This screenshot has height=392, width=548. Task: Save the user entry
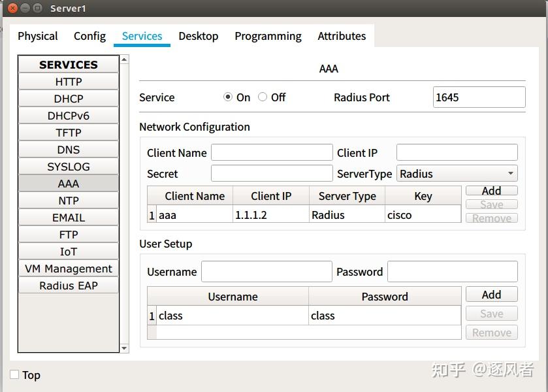[x=491, y=314]
